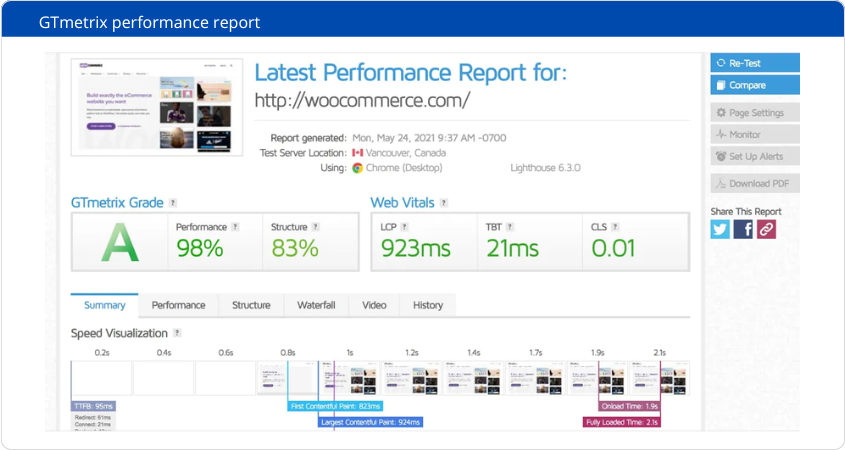Click the grade A letter

(x=120, y=243)
